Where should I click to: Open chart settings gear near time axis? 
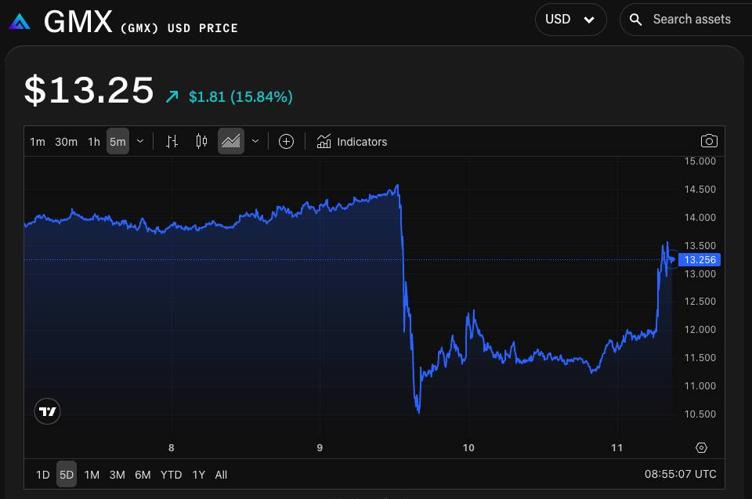coord(701,448)
